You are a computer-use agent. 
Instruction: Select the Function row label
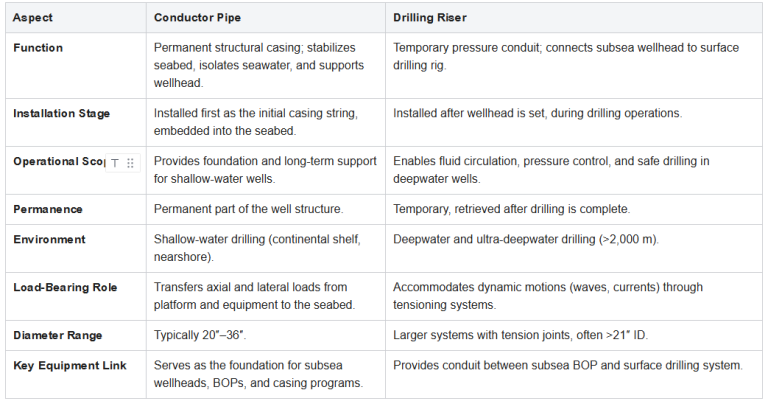click(38, 47)
